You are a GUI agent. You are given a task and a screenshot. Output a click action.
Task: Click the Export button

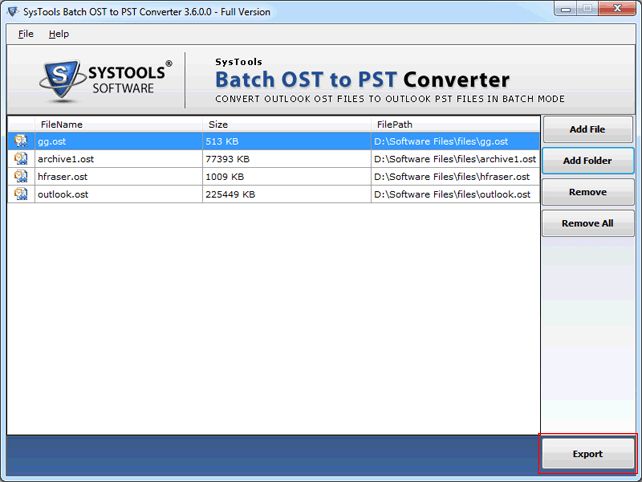(588, 454)
